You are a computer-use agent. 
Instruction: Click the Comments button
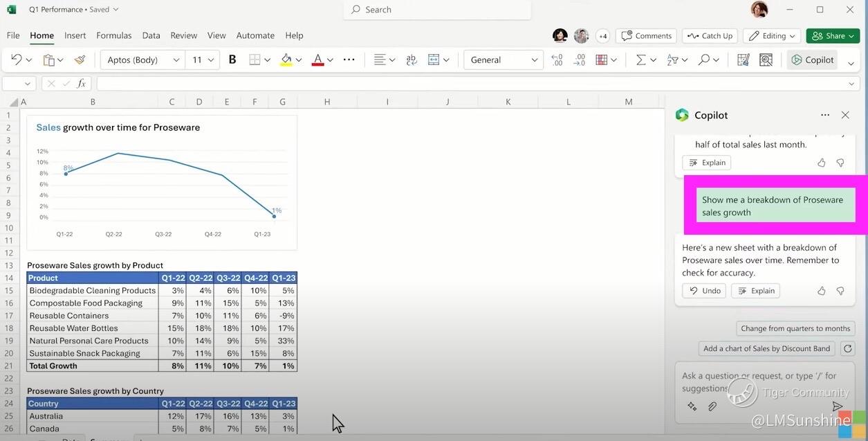pyautogui.click(x=646, y=36)
